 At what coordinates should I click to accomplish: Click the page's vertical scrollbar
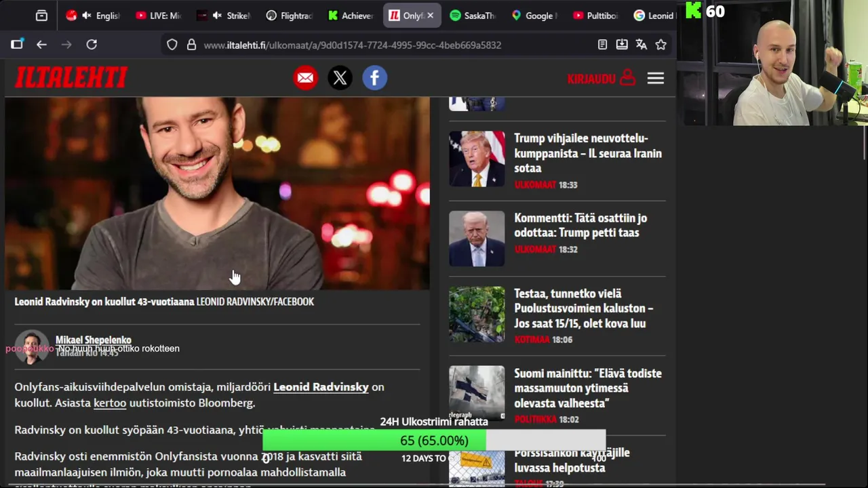865,142
